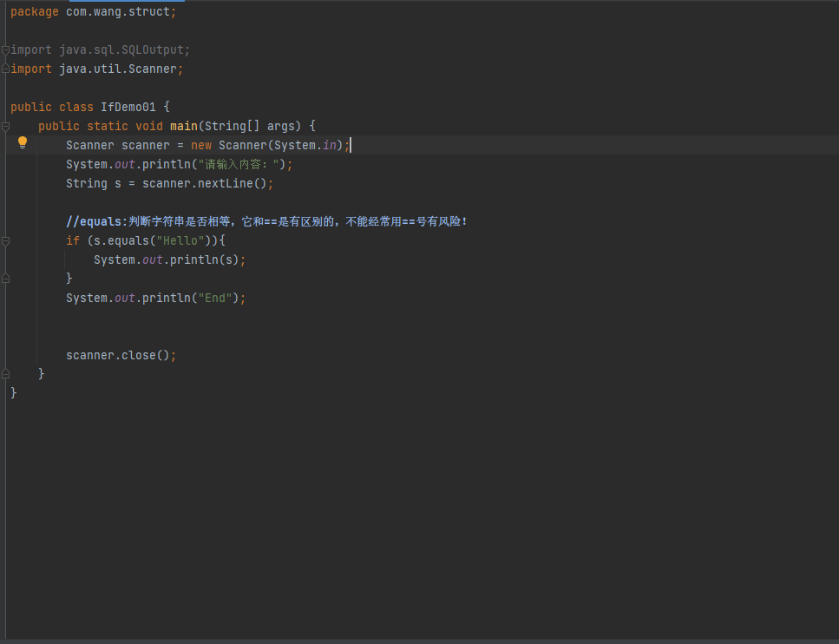Click the class name IfDemo01

pyautogui.click(x=128, y=107)
